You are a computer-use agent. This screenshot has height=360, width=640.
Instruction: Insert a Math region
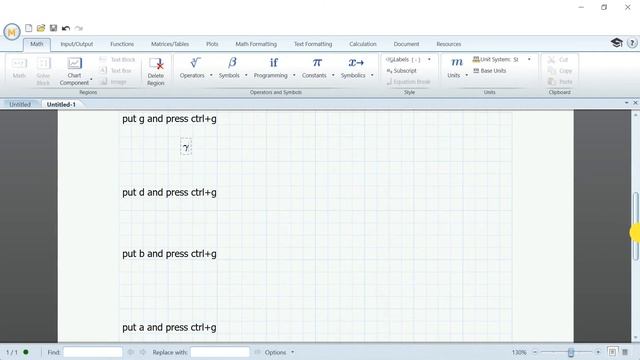19,68
